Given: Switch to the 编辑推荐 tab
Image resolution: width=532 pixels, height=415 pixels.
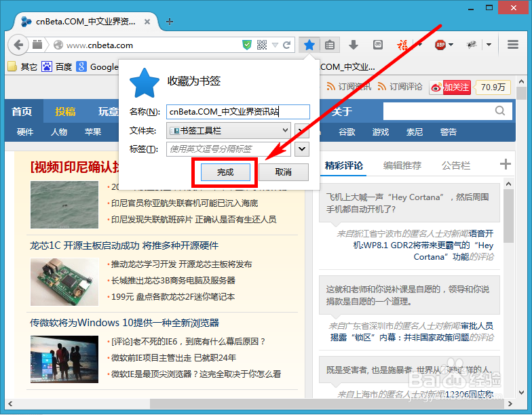Looking at the screenshot, I should (402, 165).
